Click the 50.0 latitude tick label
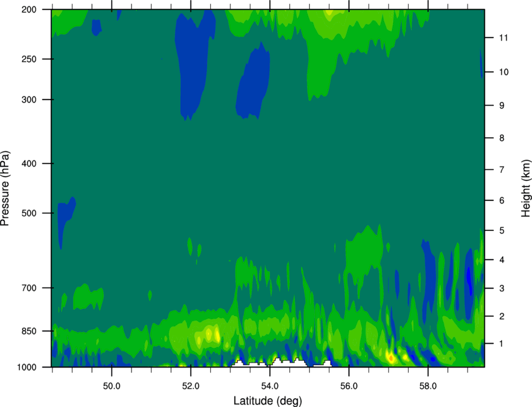This screenshot has height=407, width=532. point(111,386)
